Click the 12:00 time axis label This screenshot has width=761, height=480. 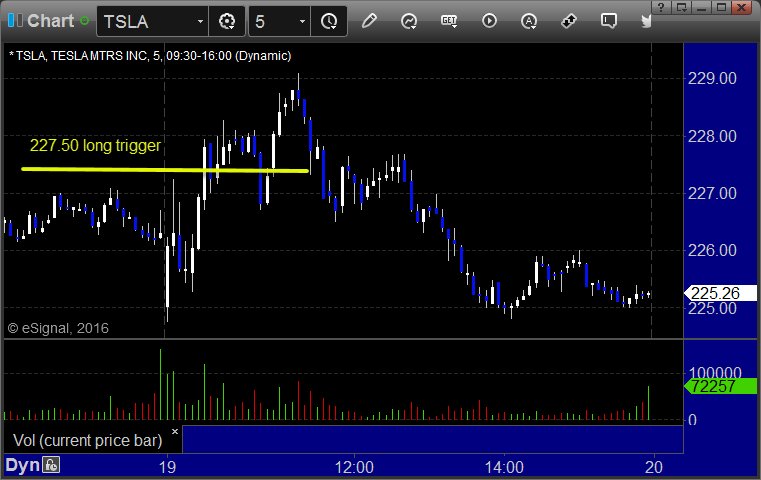(354, 467)
